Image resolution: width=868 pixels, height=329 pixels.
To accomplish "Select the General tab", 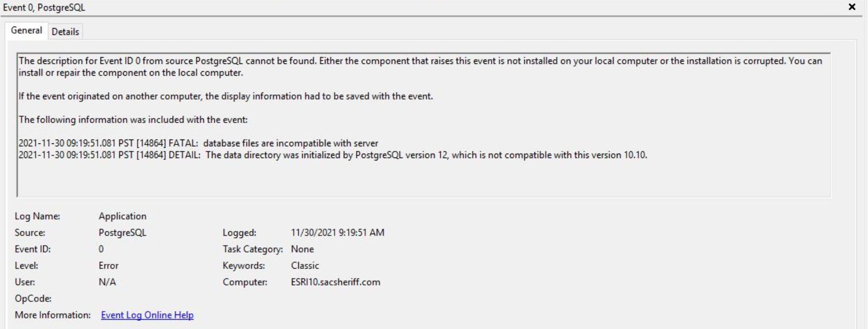I will pos(27,31).
